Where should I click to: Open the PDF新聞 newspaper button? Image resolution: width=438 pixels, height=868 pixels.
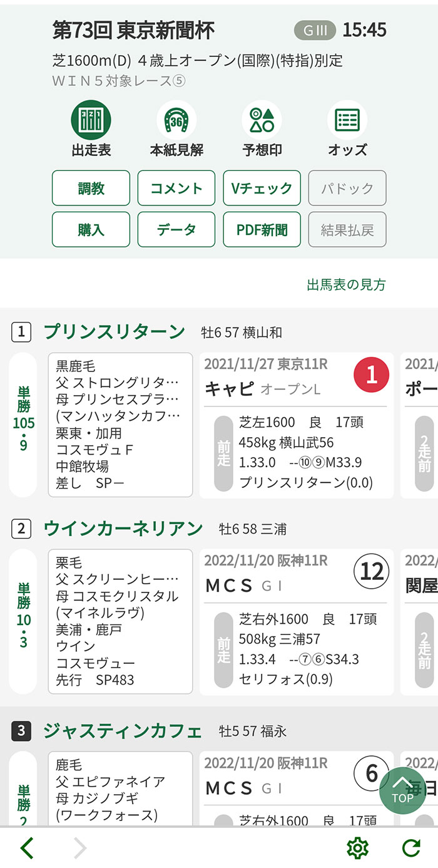(x=262, y=230)
